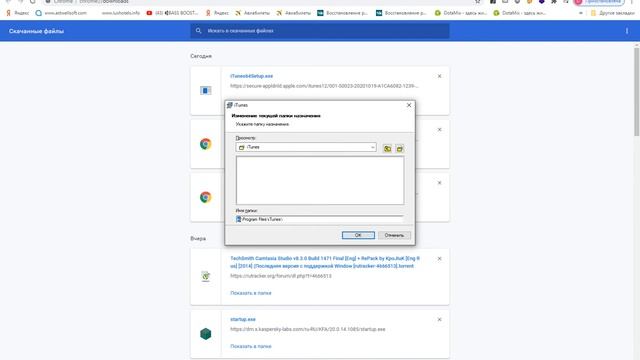Click the downloads page vertical scrollbar
640x360 pixels.
(x=636, y=92)
